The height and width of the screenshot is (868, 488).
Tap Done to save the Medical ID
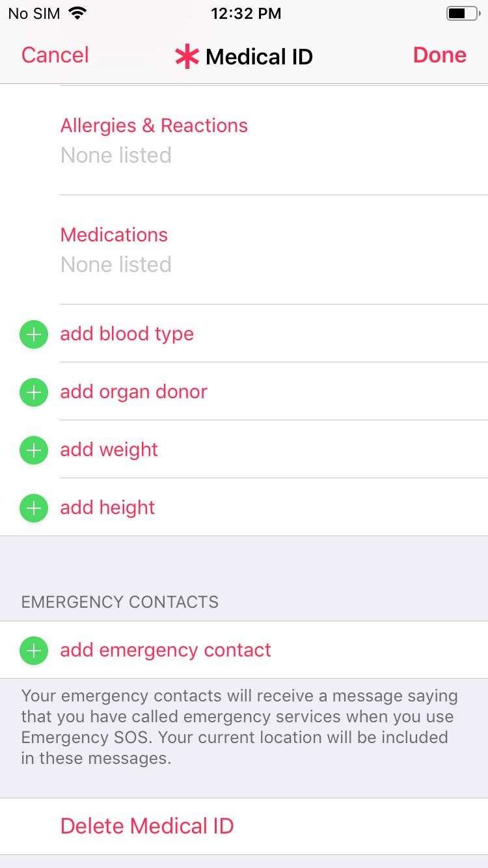439,55
